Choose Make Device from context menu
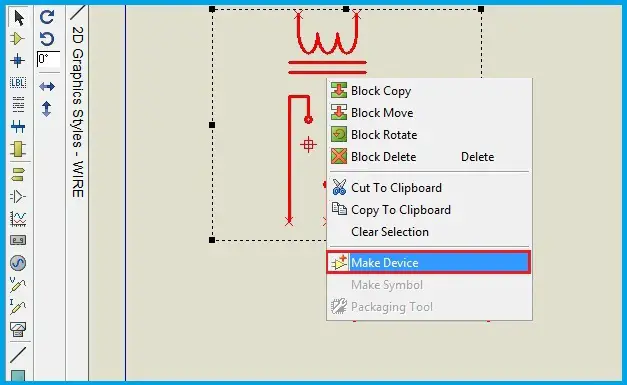The width and height of the screenshot is (627, 385). (x=429, y=263)
